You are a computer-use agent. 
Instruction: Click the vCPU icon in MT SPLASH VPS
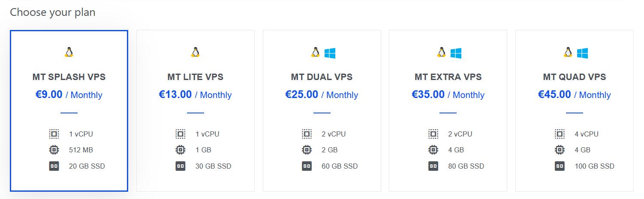pyautogui.click(x=54, y=134)
